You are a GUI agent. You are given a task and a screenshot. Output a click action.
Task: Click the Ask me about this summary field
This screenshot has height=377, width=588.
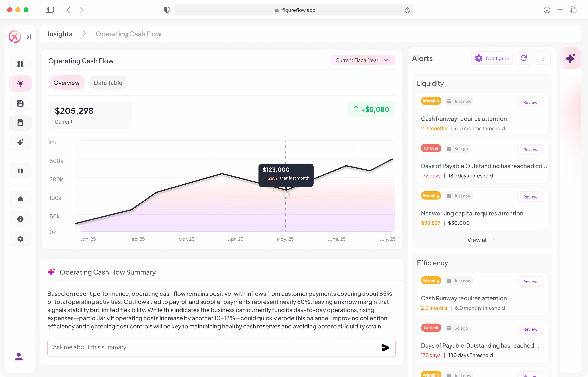pos(171,347)
